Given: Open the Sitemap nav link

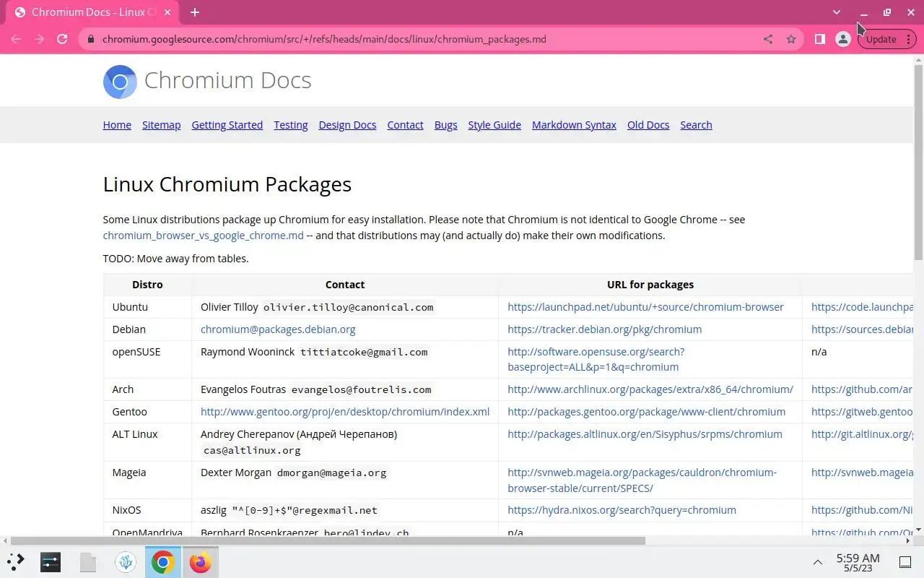Looking at the screenshot, I should [161, 125].
